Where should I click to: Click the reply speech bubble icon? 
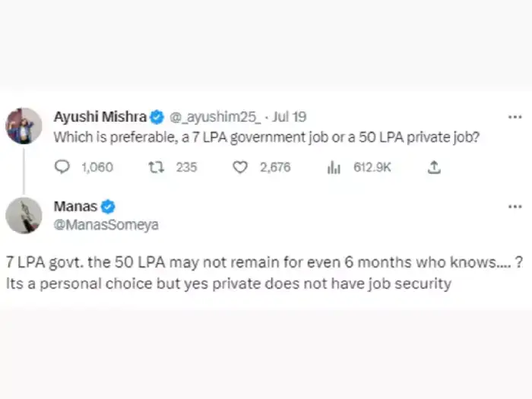63,167
